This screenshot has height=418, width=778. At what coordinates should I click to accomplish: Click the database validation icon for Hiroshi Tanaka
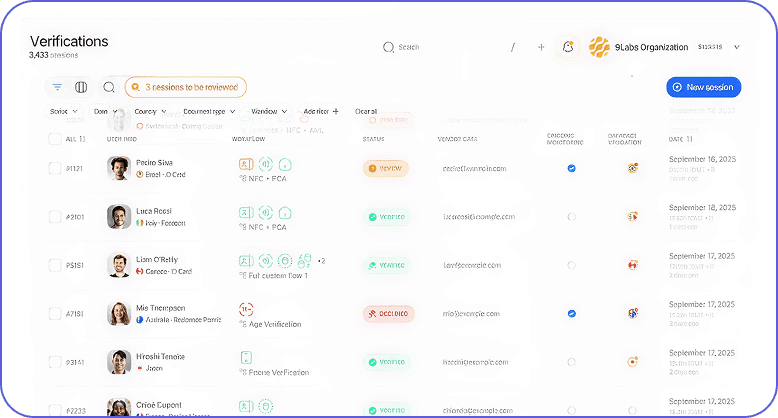pyautogui.click(x=632, y=361)
